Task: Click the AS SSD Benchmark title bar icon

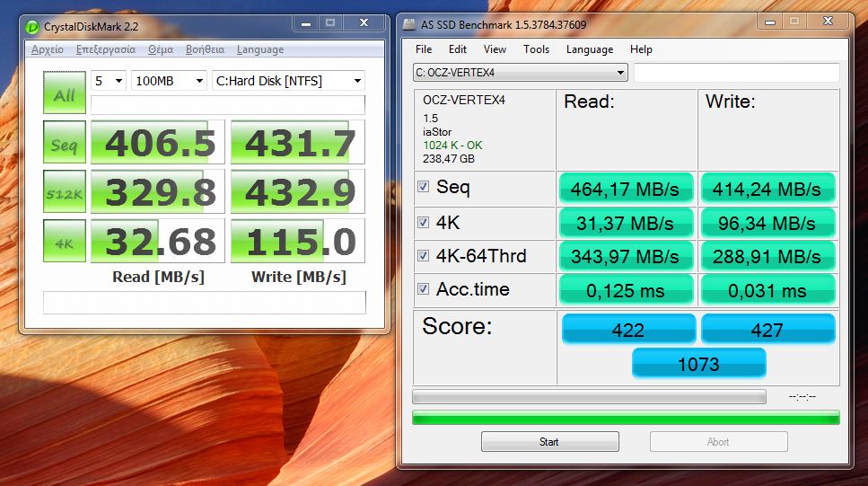Action: pyautogui.click(x=408, y=24)
